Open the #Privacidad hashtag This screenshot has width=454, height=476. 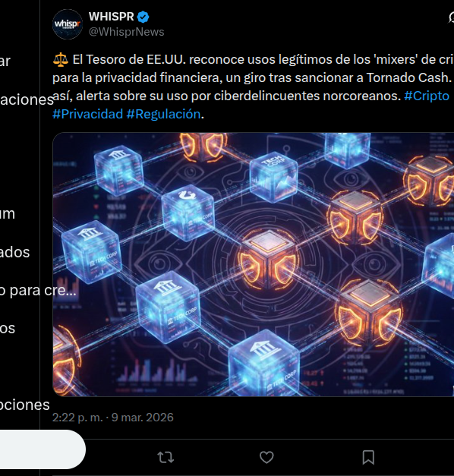(x=87, y=114)
